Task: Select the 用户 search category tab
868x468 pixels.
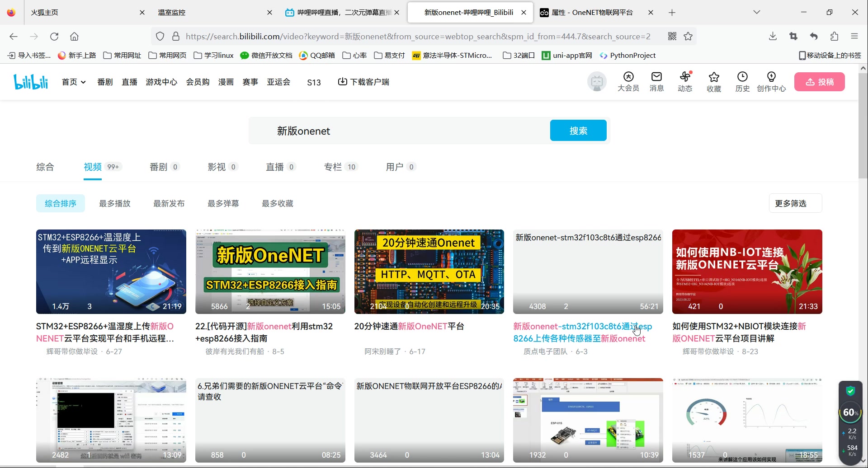Action: click(x=401, y=167)
